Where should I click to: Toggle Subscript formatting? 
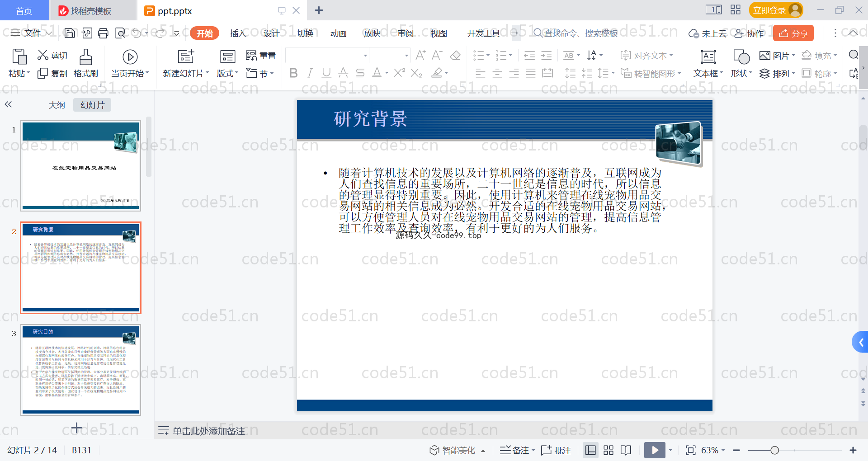(x=416, y=73)
